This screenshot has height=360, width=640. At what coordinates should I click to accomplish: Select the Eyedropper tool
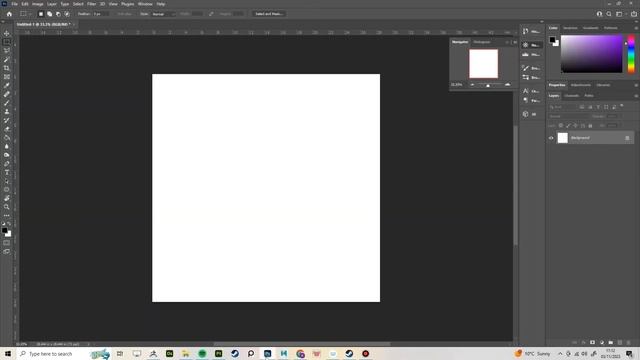pyautogui.click(x=7, y=85)
